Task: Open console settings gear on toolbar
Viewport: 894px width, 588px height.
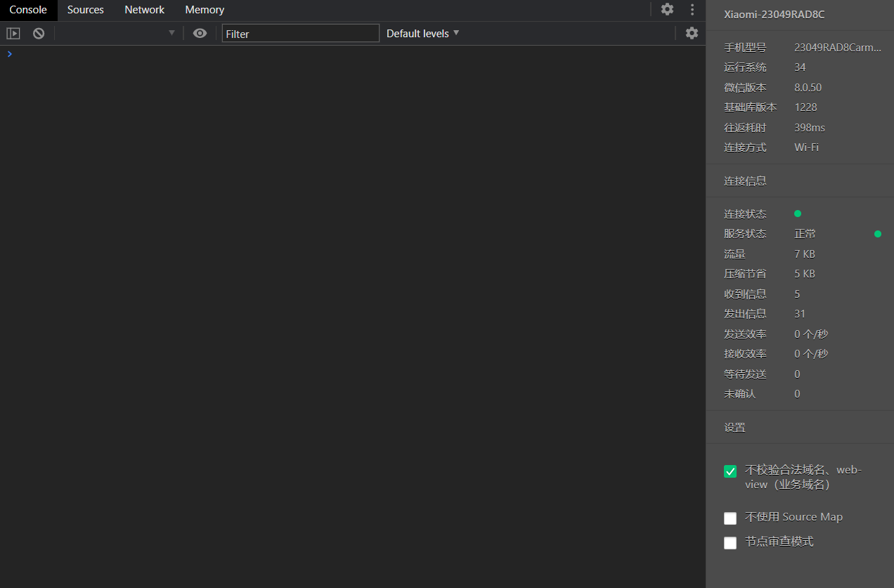Action: pos(692,33)
